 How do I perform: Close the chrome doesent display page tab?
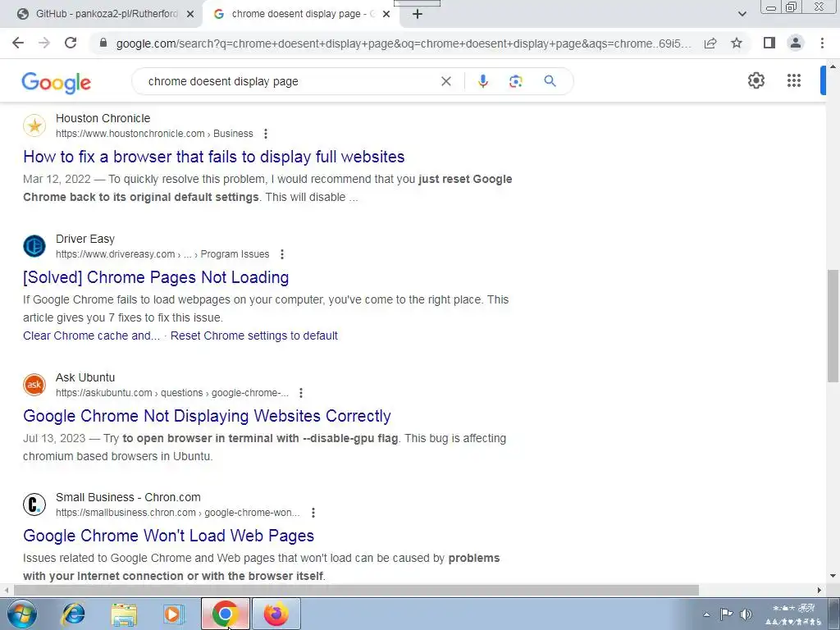[x=386, y=15]
